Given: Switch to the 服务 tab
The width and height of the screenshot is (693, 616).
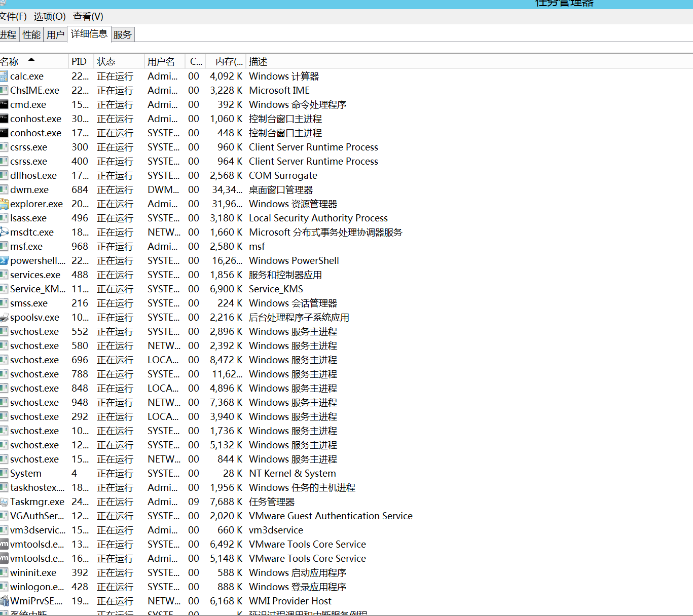Looking at the screenshot, I should [123, 35].
